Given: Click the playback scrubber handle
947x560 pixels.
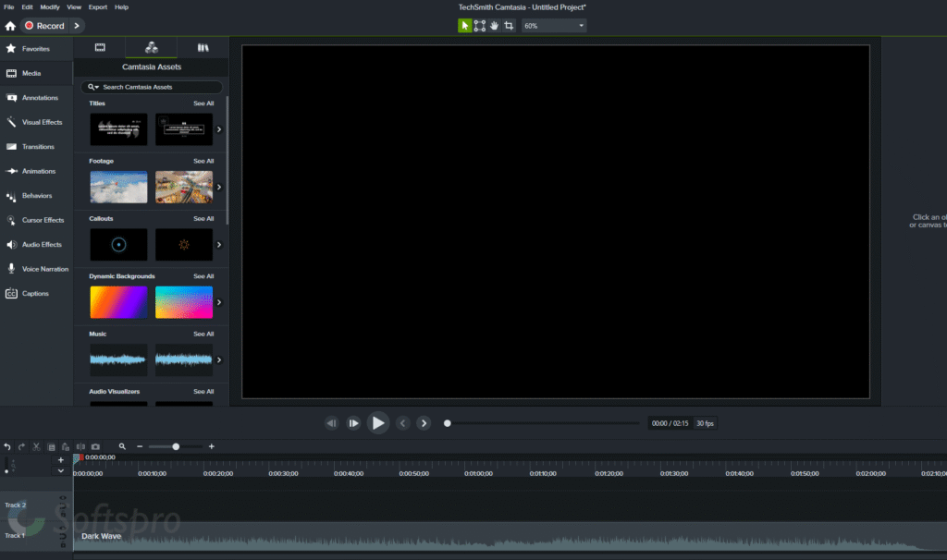Looking at the screenshot, I should pos(447,423).
